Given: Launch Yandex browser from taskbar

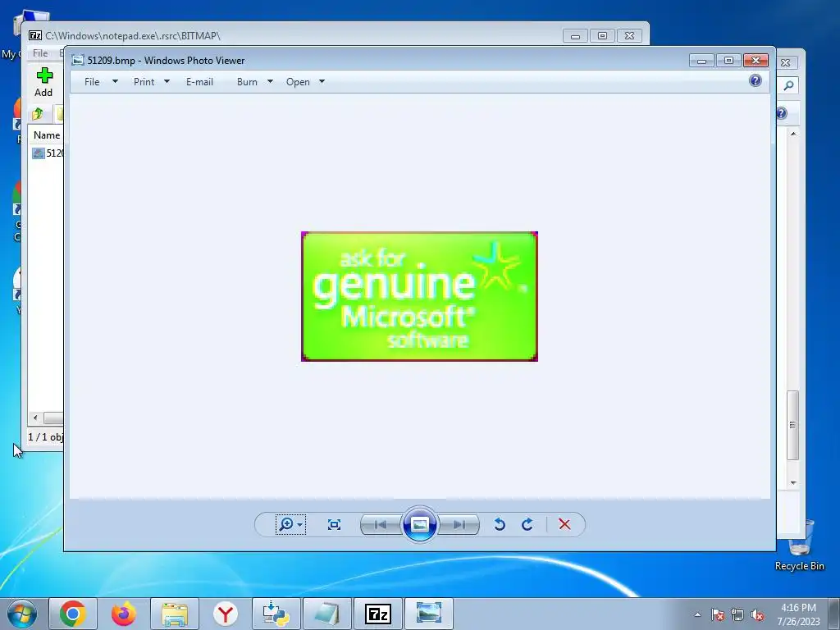Looking at the screenshot, I should point(226,614).
